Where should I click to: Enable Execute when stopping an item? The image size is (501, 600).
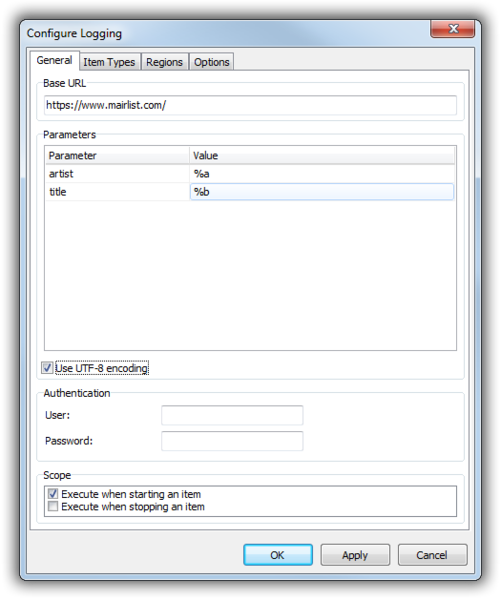[x=53, y=507]
